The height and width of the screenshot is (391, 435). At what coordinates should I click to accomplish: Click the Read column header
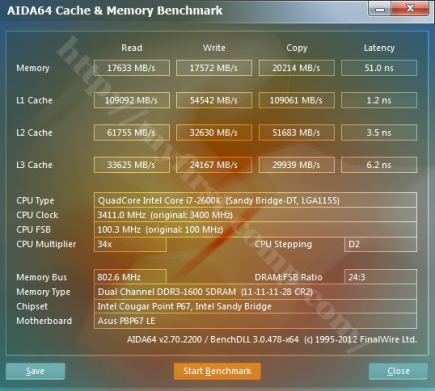[x=132, y=48]
